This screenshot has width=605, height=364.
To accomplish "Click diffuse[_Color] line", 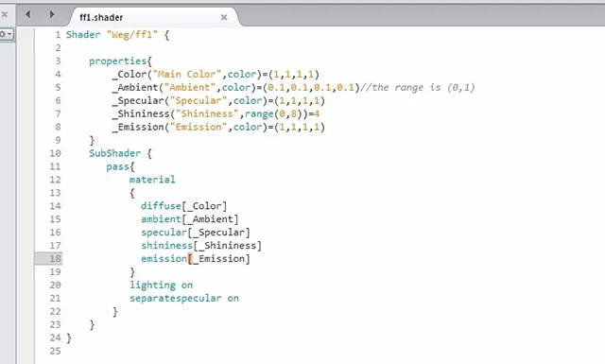I will click(184, 206).
